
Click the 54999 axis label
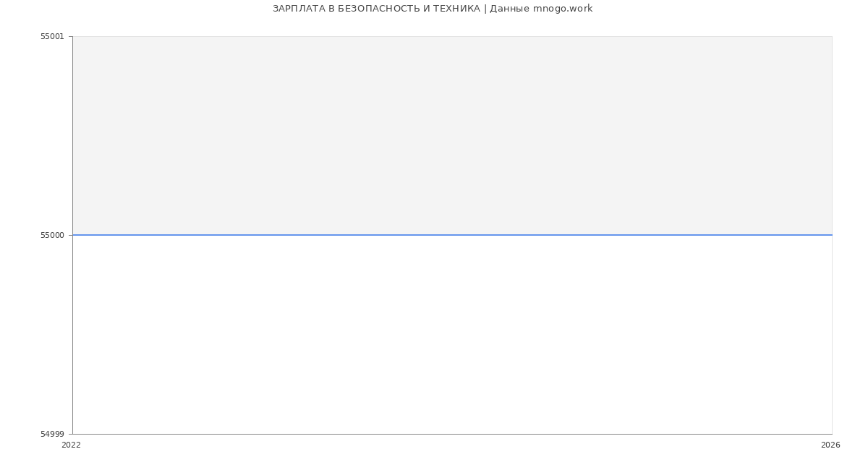[x=53, y=433]
